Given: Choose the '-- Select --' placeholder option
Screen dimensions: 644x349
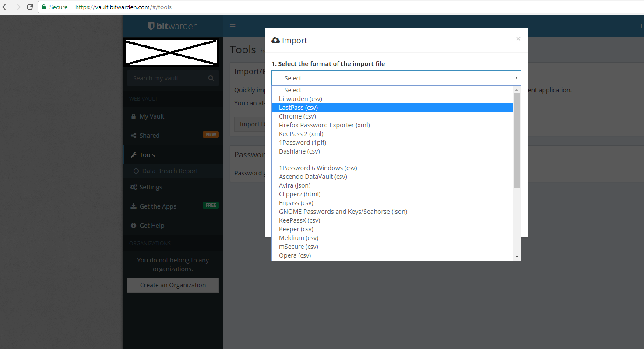Looking at the screenshot, I should (392, 90).
